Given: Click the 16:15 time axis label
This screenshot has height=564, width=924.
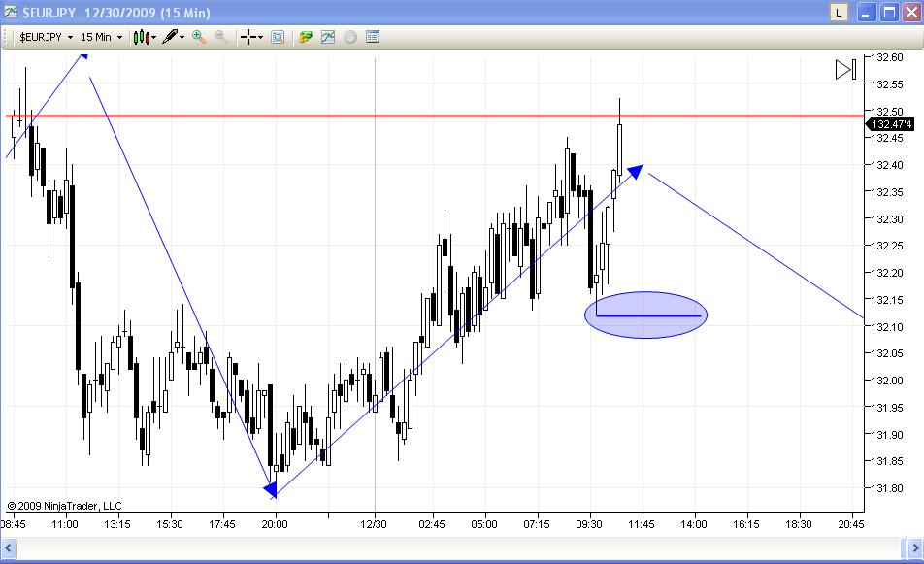Looking at the screenshot, I should coord(746,524).
